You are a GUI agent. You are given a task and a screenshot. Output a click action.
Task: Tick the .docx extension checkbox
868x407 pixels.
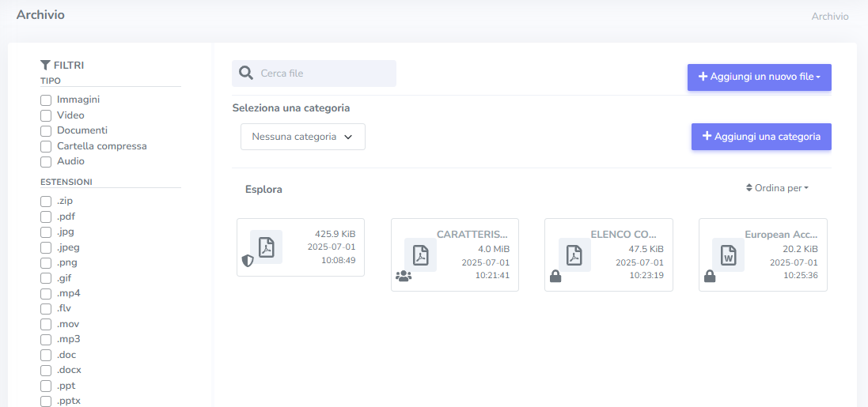point(46,371)
